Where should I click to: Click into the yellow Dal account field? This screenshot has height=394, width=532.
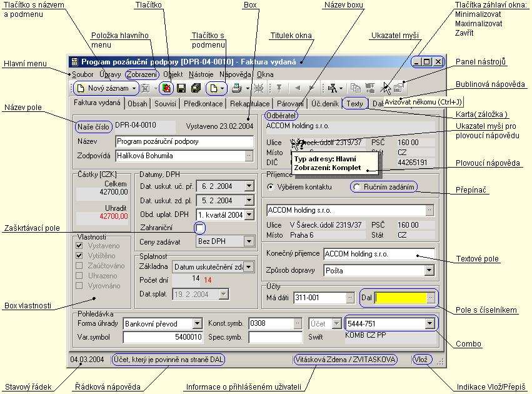click(x=401, y=298)
